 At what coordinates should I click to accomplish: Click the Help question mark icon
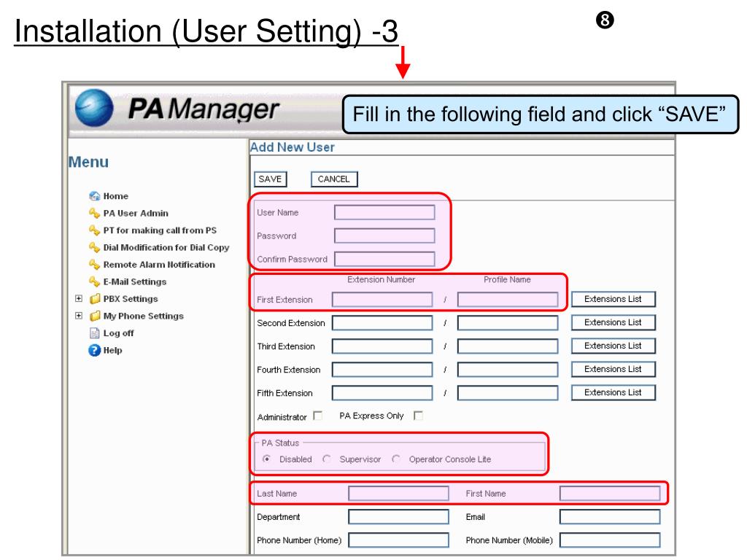(94, 350)
